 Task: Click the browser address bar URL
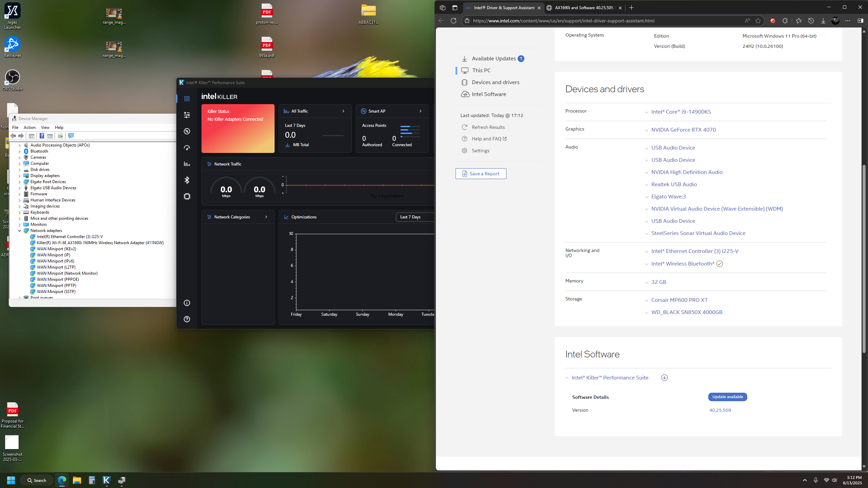tap(563, 21)
